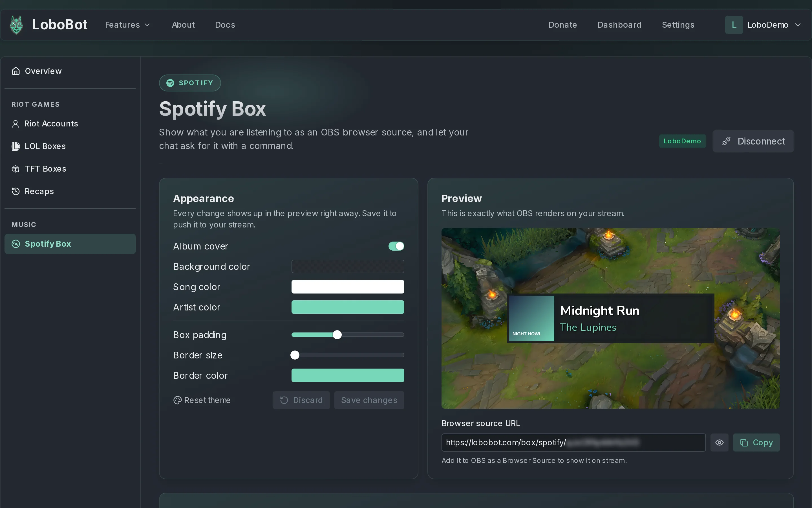
Task: Click the Border size slider handle
Action: pos(295,355)
